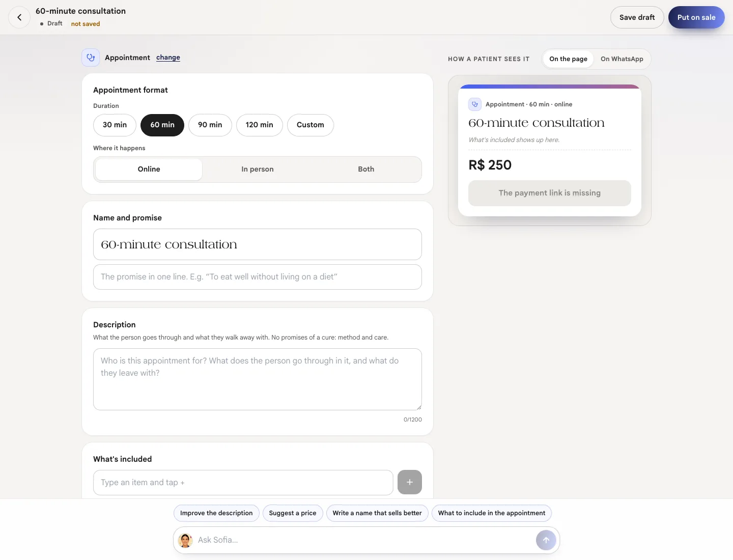Set location to In person

pyautogui.click(x=258, y=169)
